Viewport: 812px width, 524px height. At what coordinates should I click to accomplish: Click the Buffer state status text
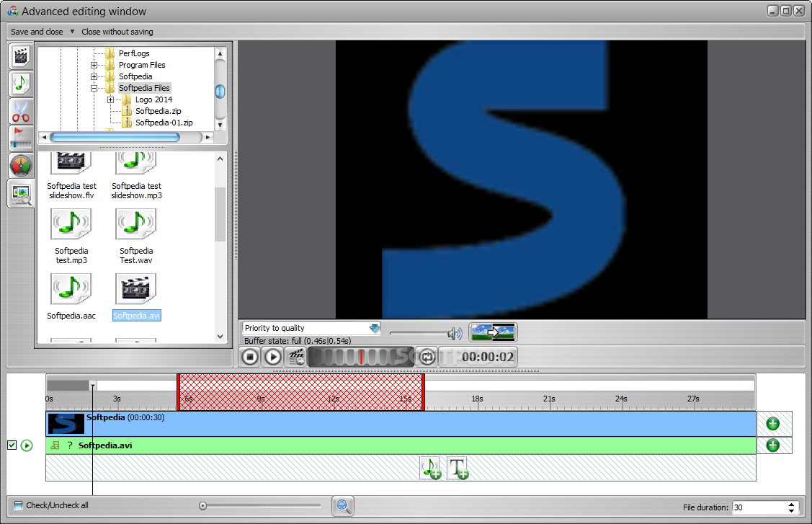[298, 340]
